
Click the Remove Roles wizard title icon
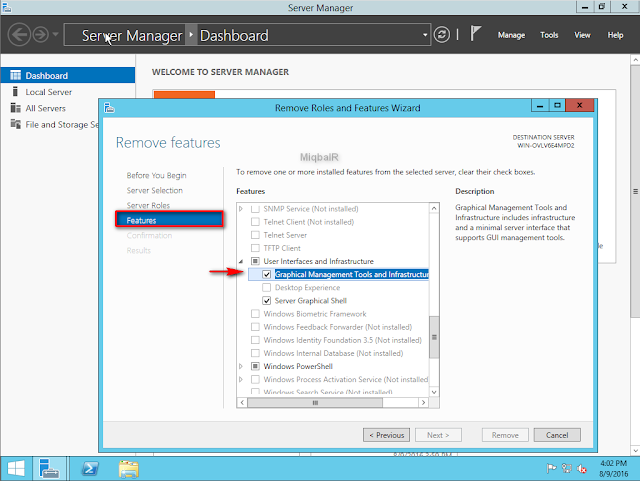[109, 108]
